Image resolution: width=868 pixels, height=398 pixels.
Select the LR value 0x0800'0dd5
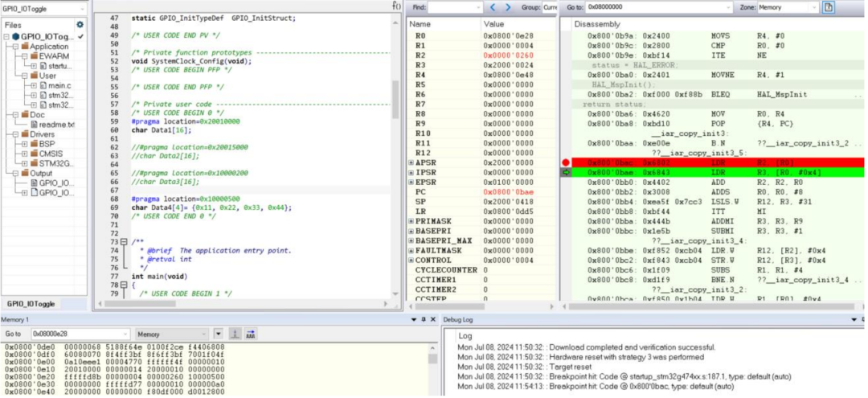click(508, 211)
